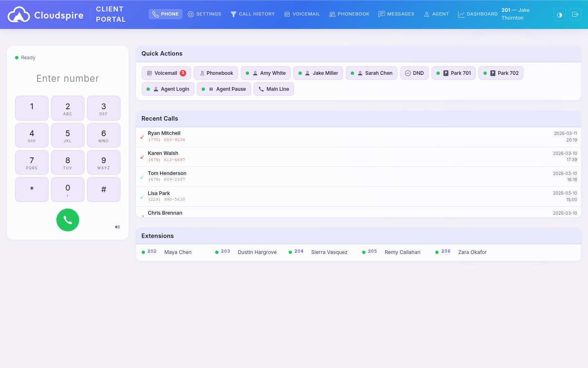
Task: Click the Dashboard chart icon in the navbar
Action: [x=461, y=14]
